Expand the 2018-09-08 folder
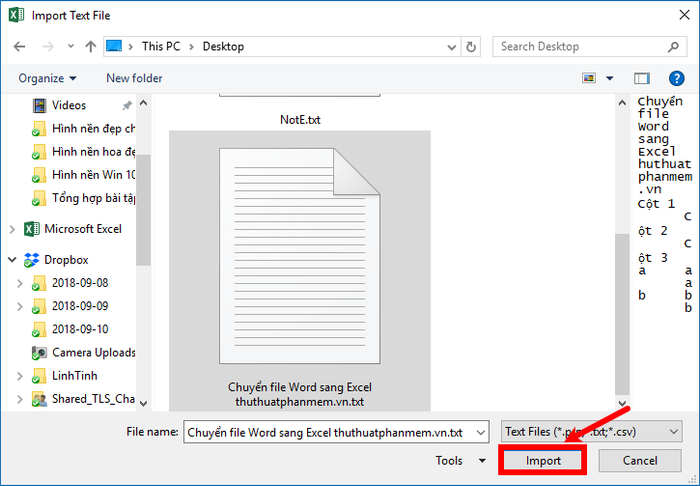Viewport: 700px width, 486px height. (x=20, y=283)
